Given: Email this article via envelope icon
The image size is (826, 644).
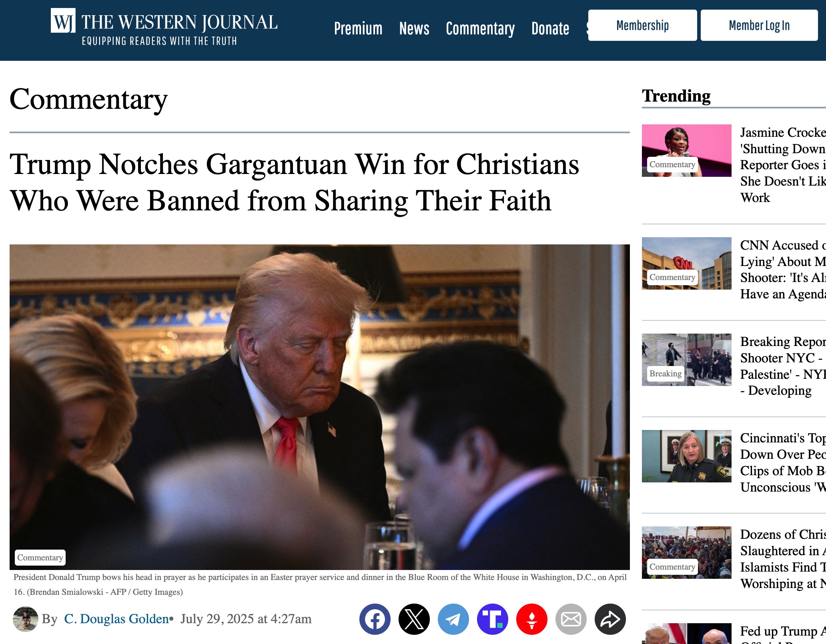Looking at the screenshot, I should click(x=571, y=619).
